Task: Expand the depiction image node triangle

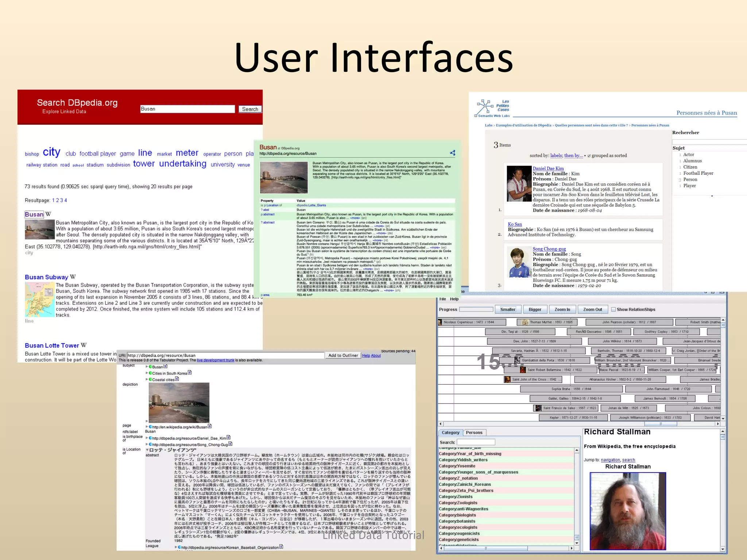Action: point(147,421)
